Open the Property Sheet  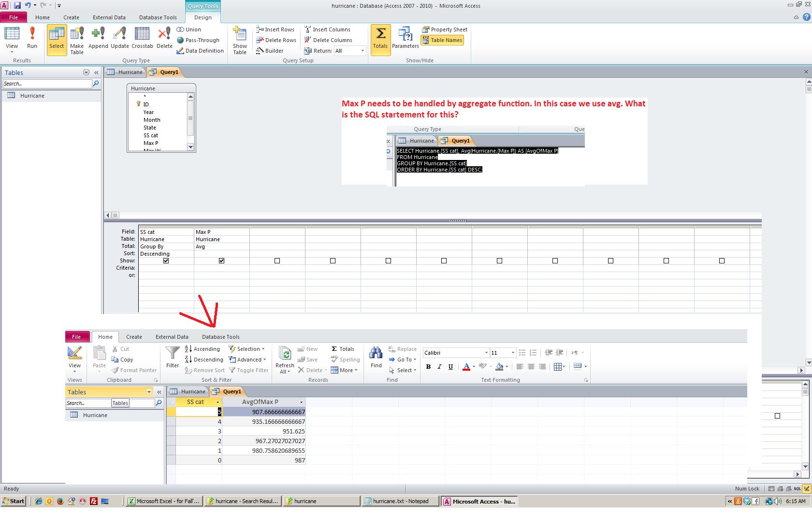[x=445, y=29]
